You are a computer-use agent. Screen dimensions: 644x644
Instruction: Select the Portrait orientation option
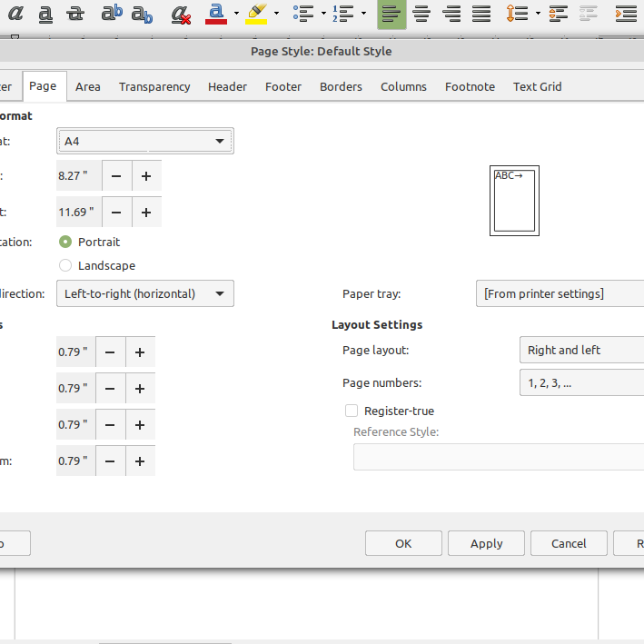tap(65, 243)
